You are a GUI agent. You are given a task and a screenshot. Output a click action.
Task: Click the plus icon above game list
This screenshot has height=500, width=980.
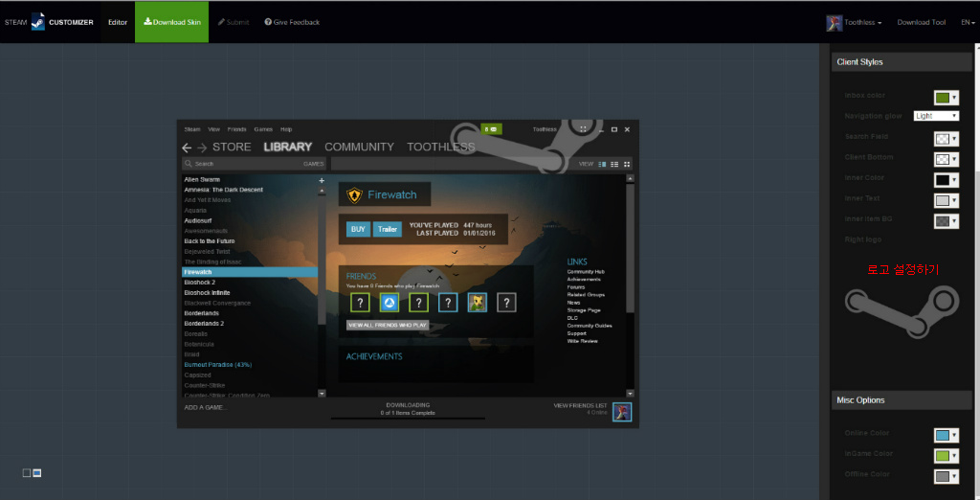[322, 180]
